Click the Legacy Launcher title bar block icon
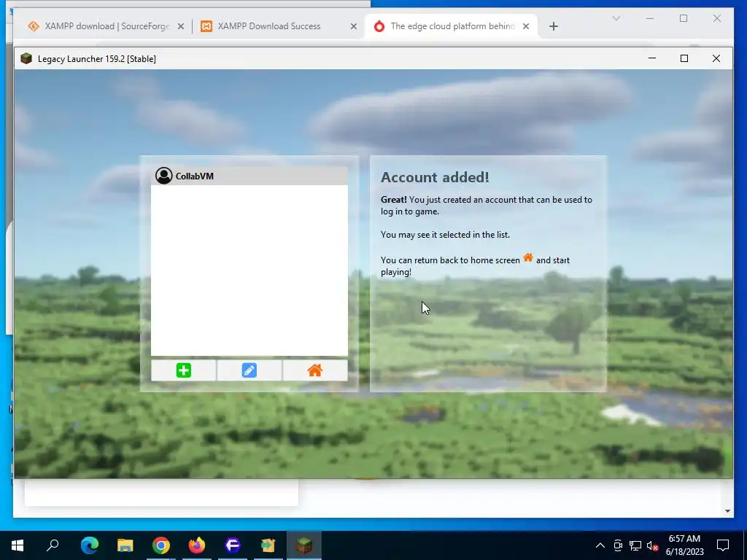Screen dimensions: 747x560 pyautogui.click(x=26, y=58)
